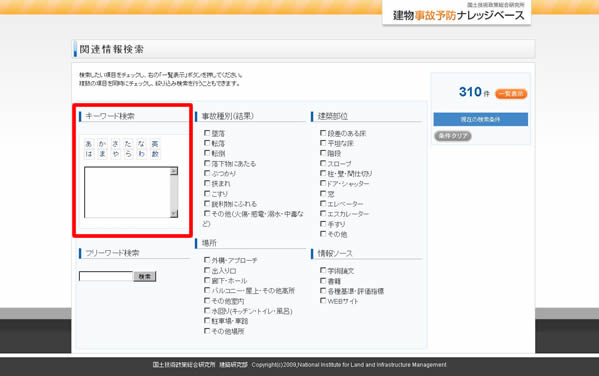Screen dimensions: 599x376
Task: Check the 駐車場・車路 checkbox
Action: [x=207, y=321]
